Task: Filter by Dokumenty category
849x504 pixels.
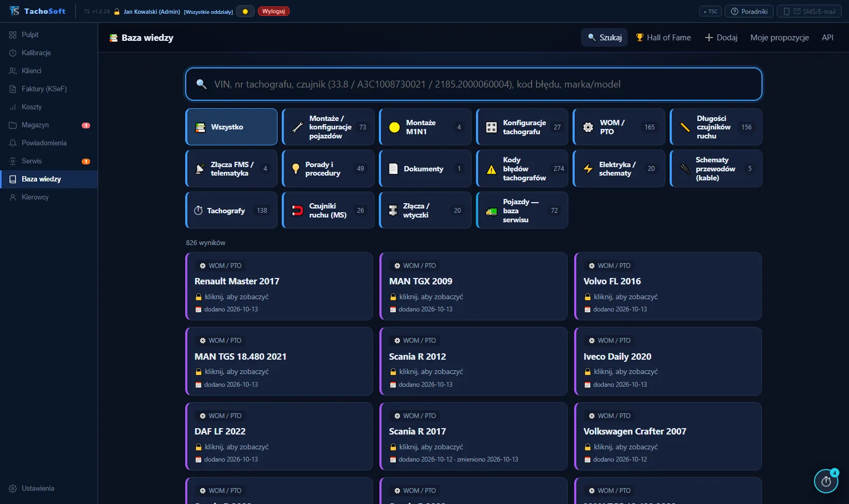Action: tap(426, 169)
